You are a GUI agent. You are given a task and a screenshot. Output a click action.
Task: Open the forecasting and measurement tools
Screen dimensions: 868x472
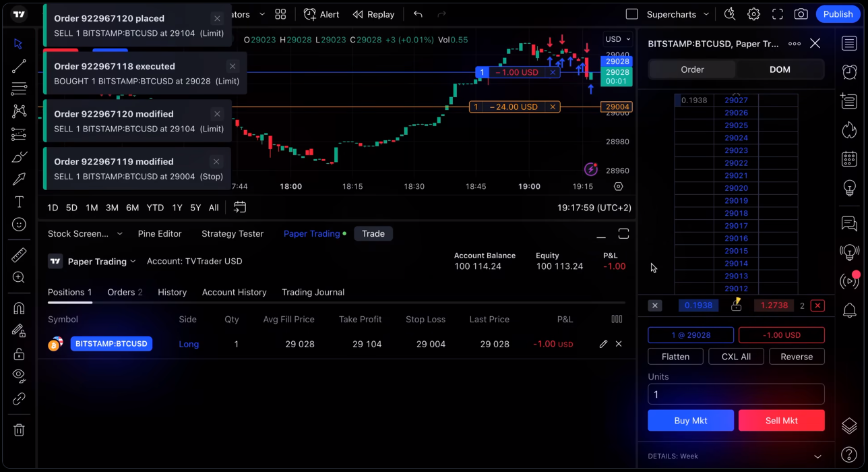pos(19,135)
